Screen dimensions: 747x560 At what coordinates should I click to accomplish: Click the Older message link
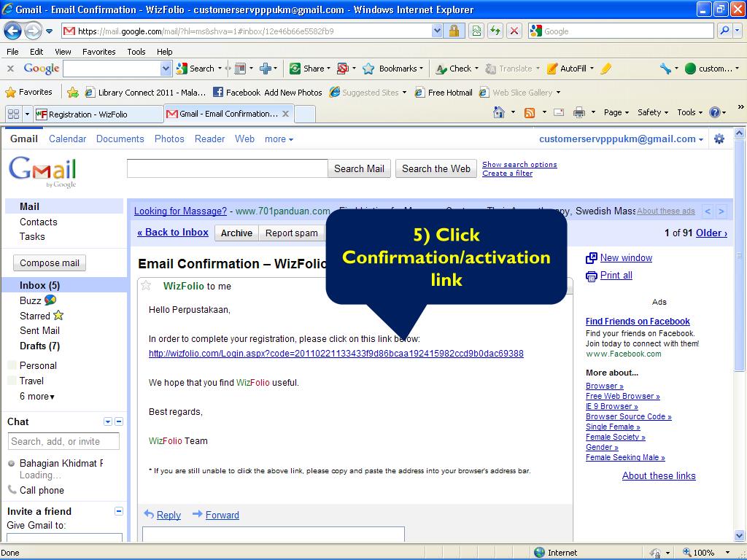point(711,233)
